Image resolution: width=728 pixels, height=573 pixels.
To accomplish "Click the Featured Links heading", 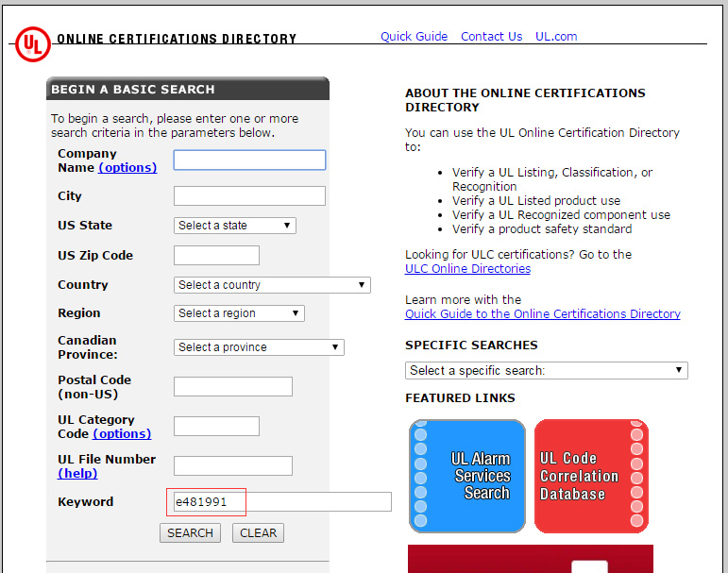I will (460, 398).
